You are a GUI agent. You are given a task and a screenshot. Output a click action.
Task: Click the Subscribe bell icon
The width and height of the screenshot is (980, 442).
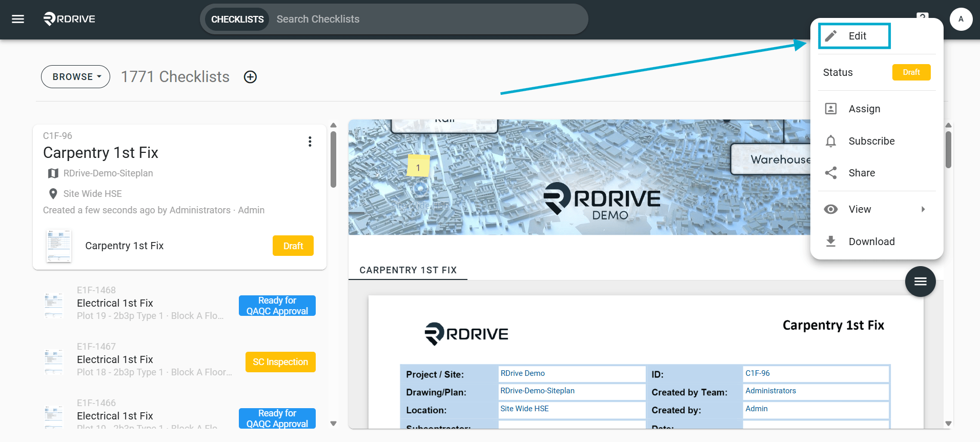(x=831, y=141)
